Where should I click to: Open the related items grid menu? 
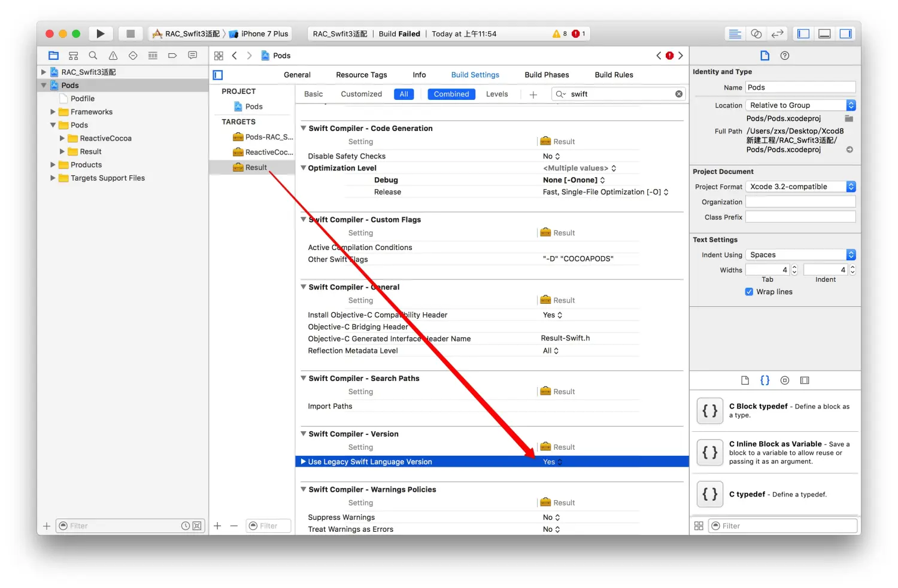(219, 56)
